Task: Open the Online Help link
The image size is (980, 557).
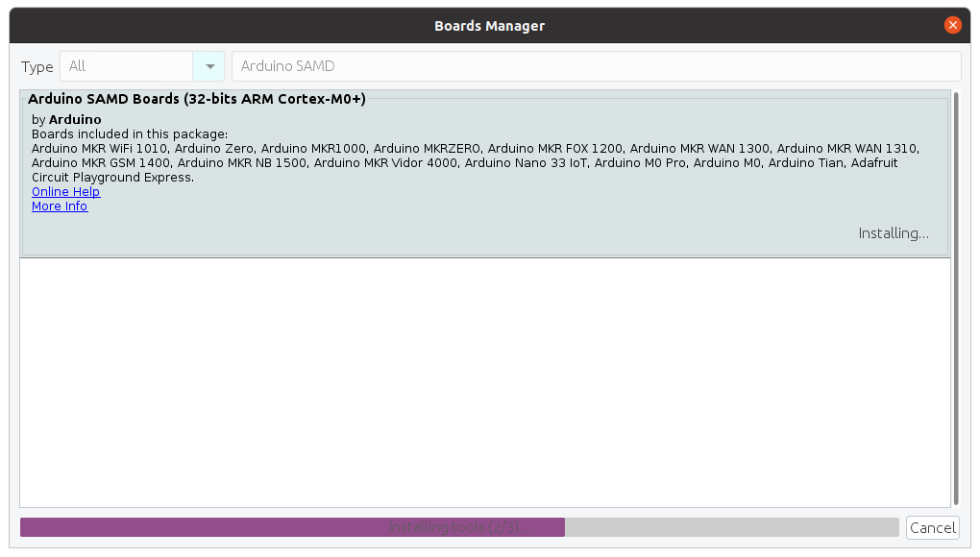Action: (x=65, y=192)
